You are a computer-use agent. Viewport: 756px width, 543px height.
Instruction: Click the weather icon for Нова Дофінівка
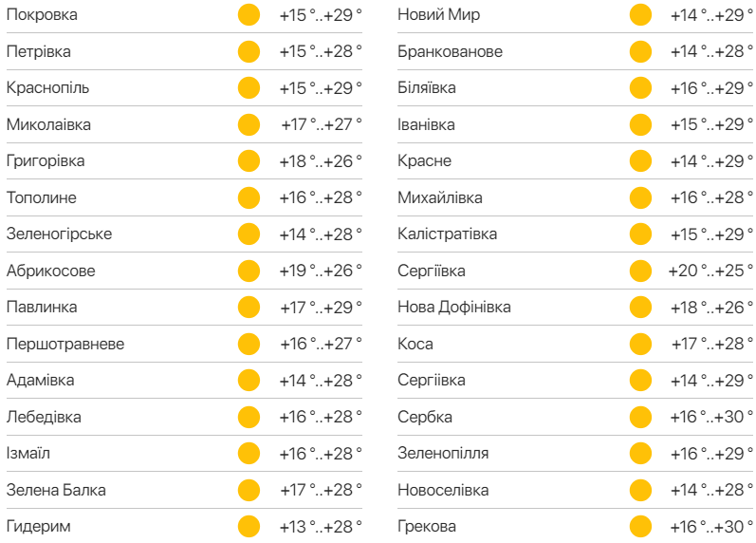pos(641,308)
